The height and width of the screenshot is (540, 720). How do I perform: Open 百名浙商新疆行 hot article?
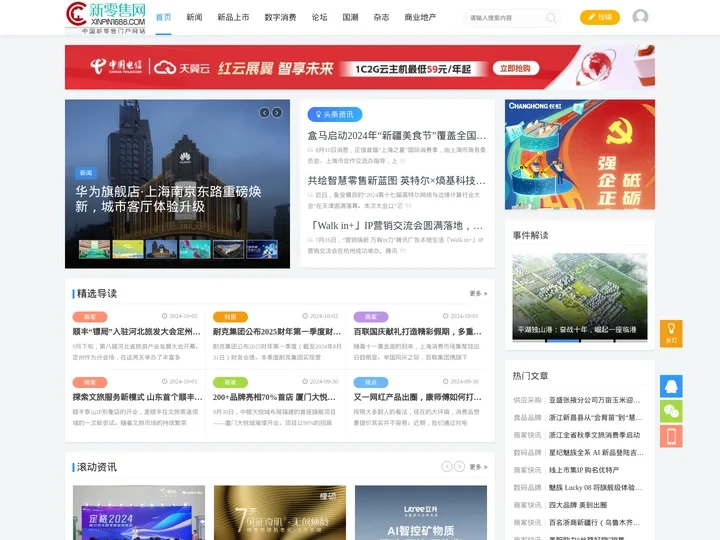pos(594,522)
